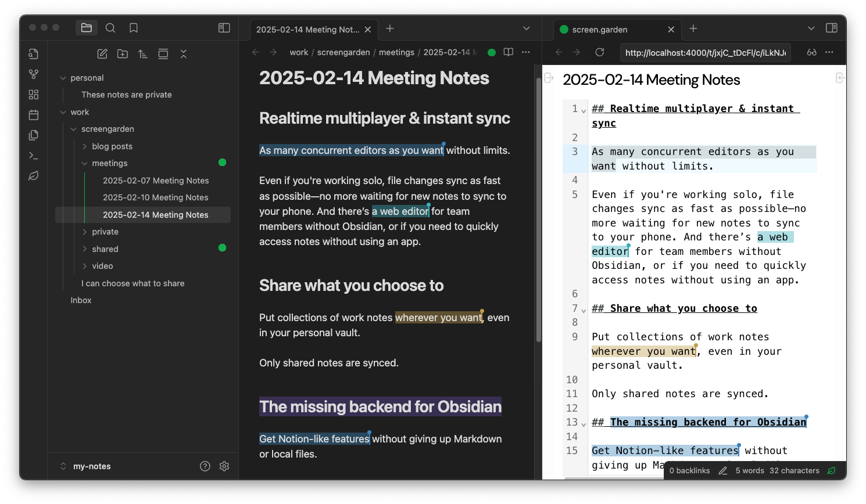Open graph view from the ribbon

click(34, 74)
